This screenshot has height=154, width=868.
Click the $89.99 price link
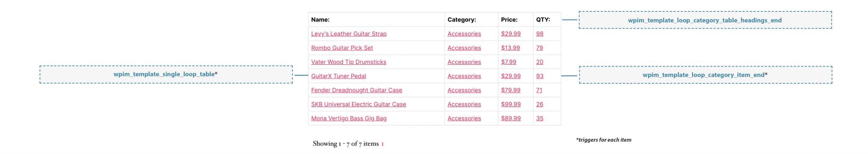pyautogui.click(x=511, y=118)
